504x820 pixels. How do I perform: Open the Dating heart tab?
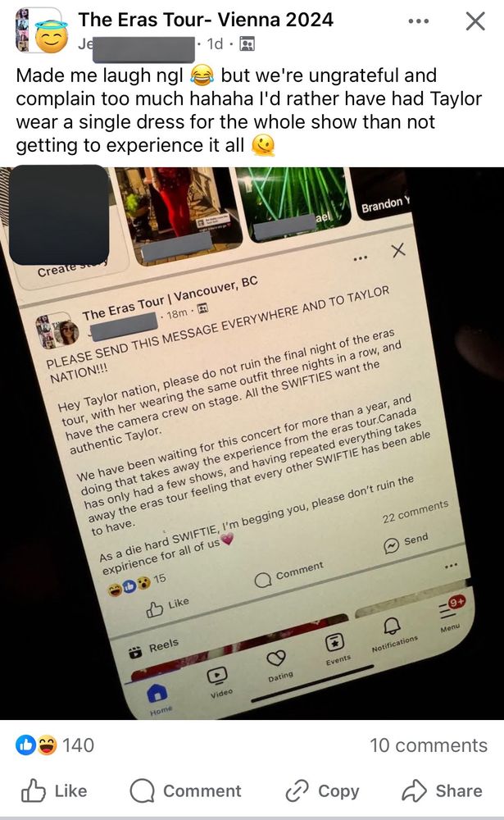pyautogui.click(x=278, y=665)
